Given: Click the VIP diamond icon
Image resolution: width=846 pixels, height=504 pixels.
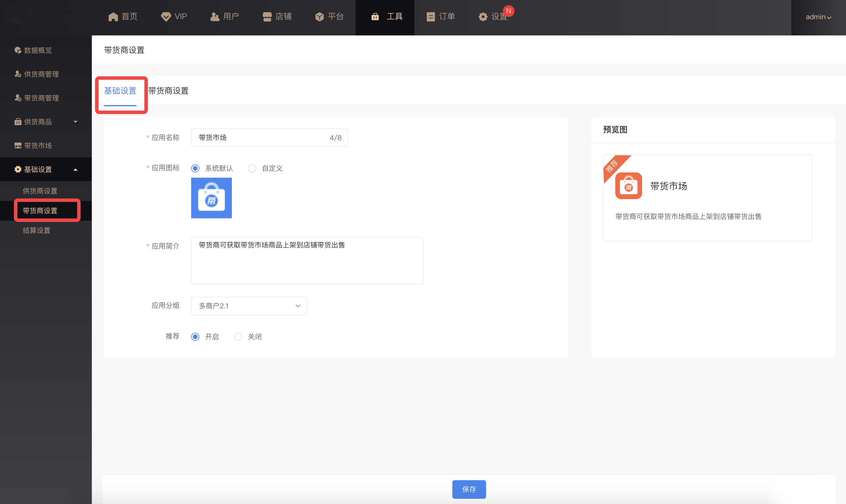Looking at the screenshot, I should point(166,17).
